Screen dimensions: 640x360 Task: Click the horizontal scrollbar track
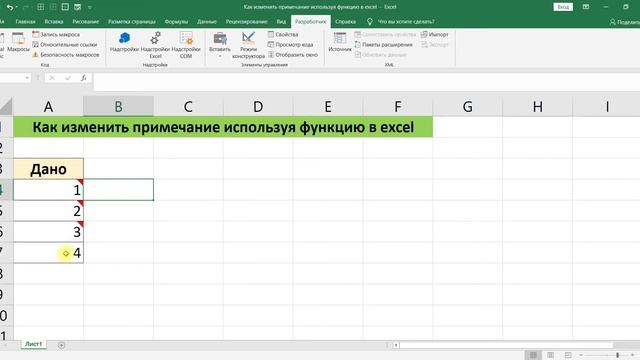[x=506, y=345]
